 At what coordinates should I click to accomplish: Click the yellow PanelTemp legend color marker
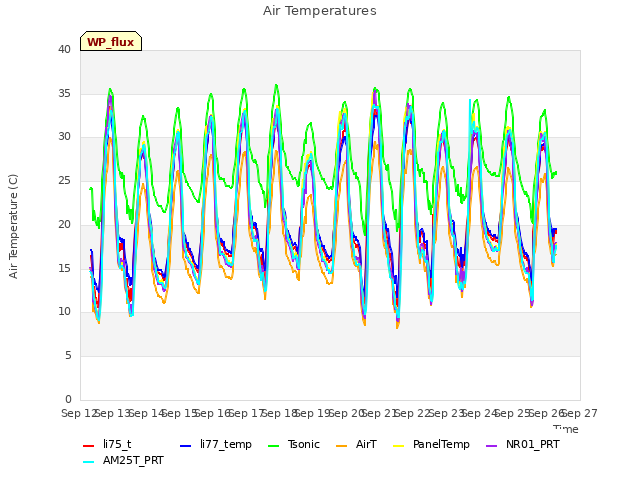tap(398, 446)
